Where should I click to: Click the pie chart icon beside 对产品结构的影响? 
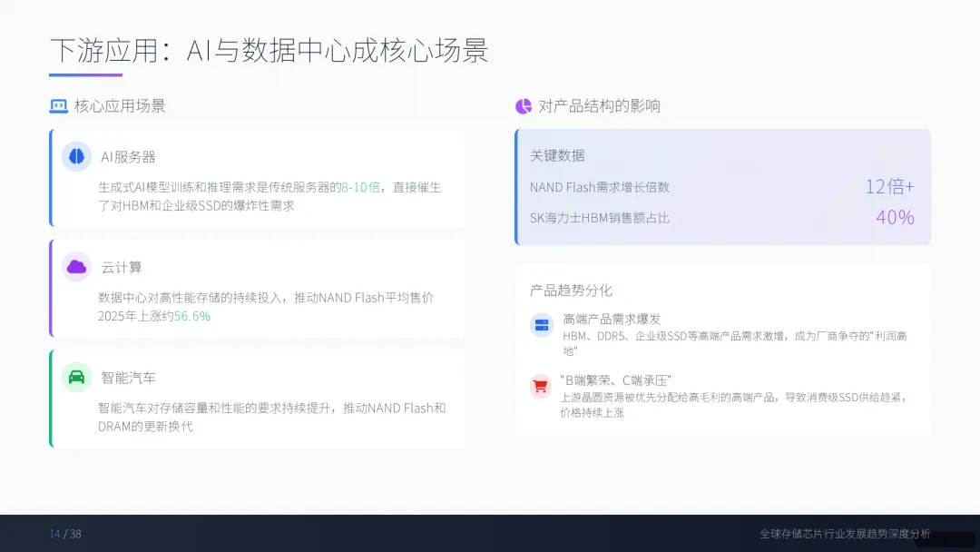click(524, 106)
